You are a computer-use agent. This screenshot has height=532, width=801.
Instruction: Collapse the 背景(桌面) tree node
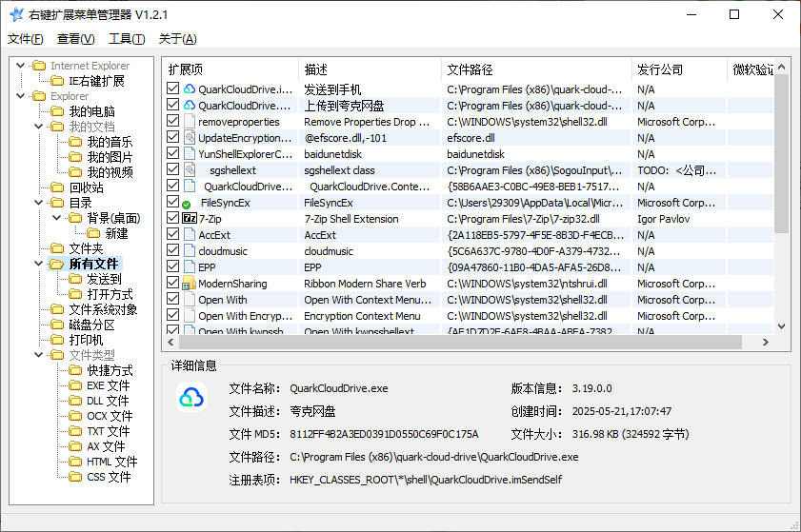[57, 218]
